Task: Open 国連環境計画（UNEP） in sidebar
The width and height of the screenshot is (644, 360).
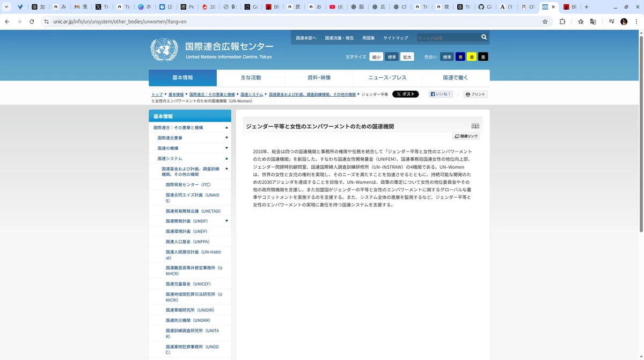Action: [x=186, y=232]
